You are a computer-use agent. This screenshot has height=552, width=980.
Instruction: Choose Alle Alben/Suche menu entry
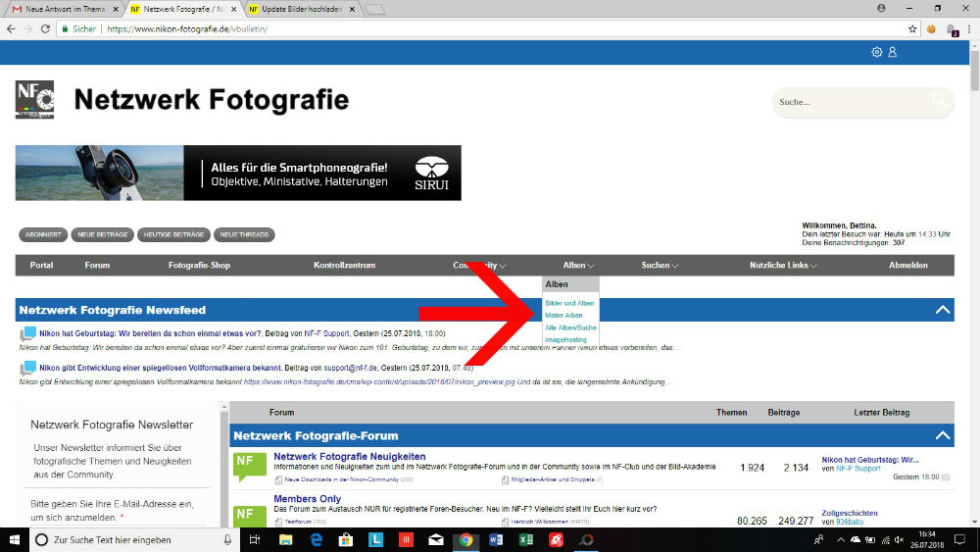[570, 327]
